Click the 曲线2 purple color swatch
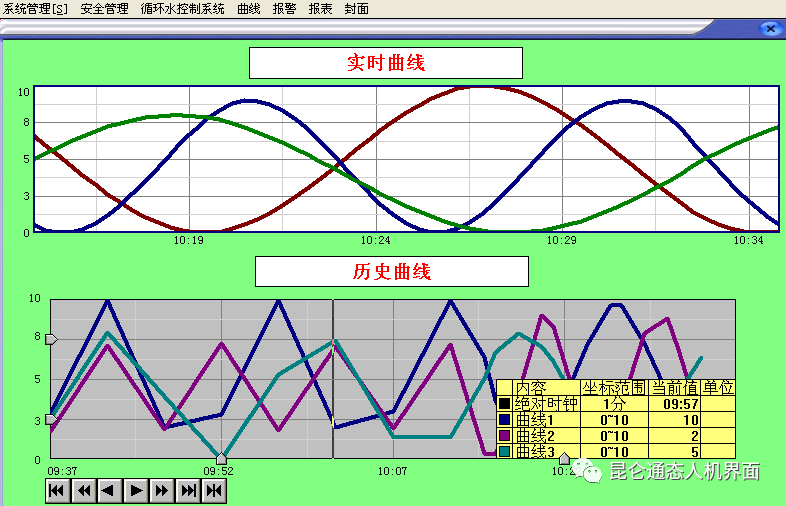This screenshot has height=506, width=786. coord(505,436)
